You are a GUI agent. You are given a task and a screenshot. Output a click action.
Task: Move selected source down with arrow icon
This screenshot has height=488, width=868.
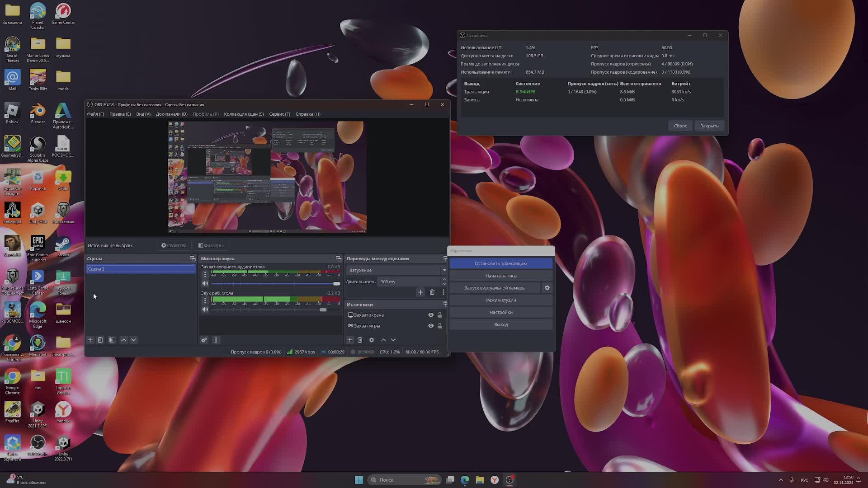(393, 340)
